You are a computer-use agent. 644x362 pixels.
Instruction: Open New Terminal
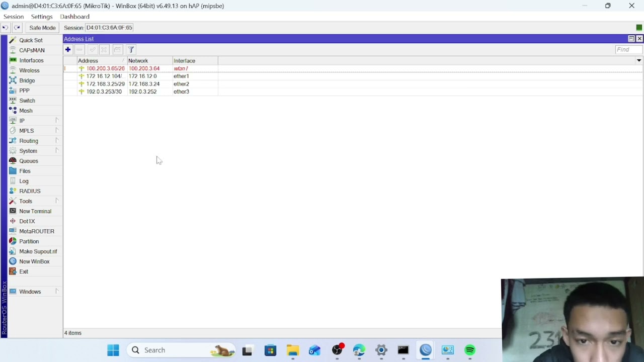pyautogui.click(x=35, y=211)
